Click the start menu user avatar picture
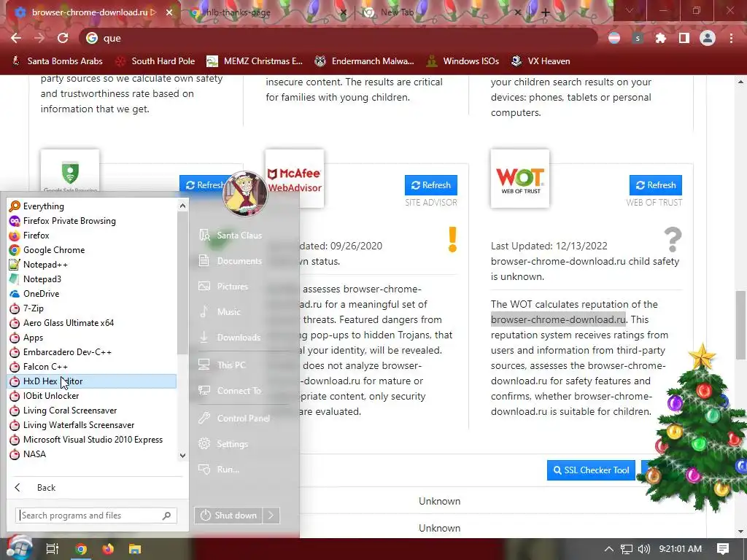The width and height of the screenshot is (747, 560). 245,193
